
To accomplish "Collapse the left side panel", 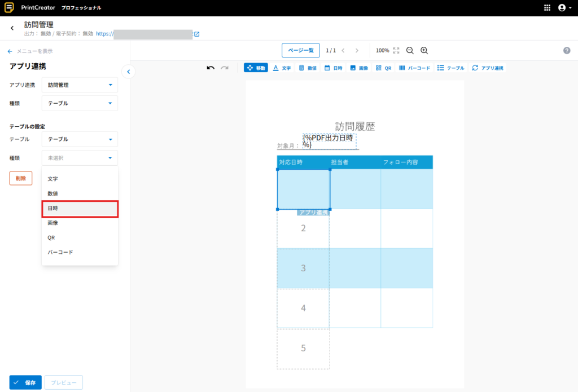I will click(x=128, y=72).
